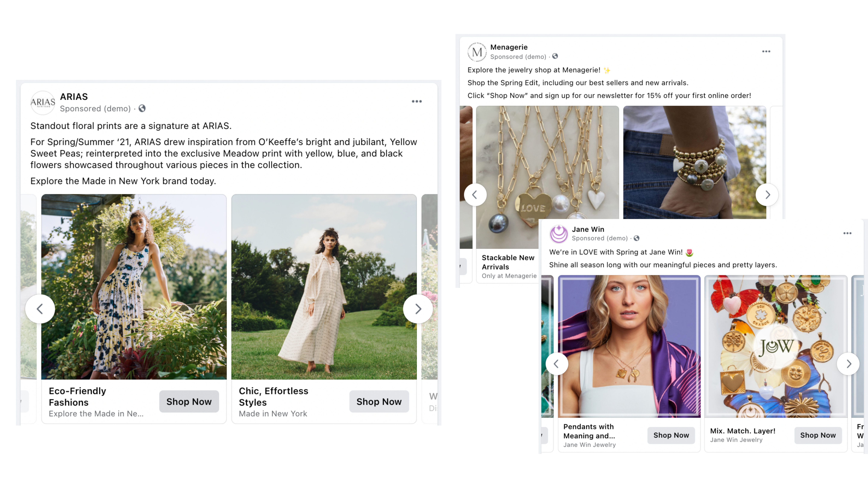Open the Menagerie page name link
Image resolution: width=868 pixels, height=488 pixels.
[x=509, y=47]
